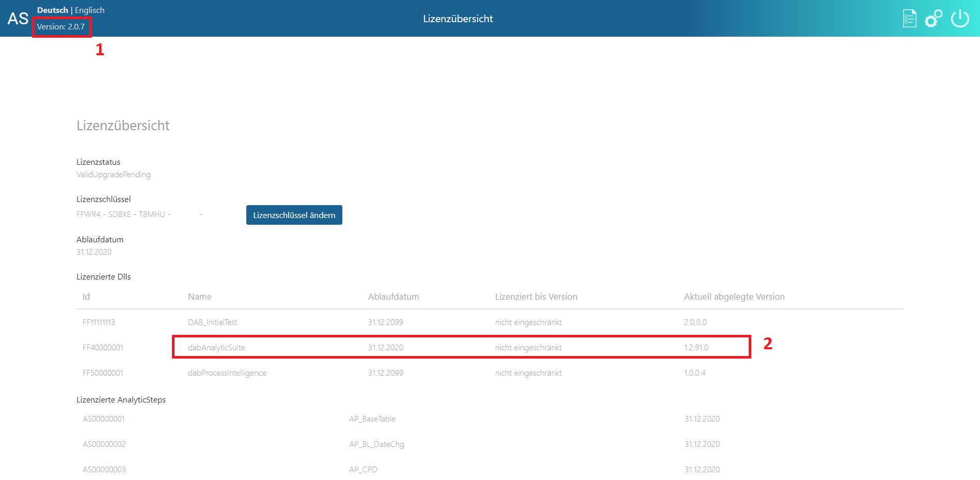This screenshot has height=480, width=980.
Task: Click the Lizenzübersicht page title
Action: tap(123, 125)
